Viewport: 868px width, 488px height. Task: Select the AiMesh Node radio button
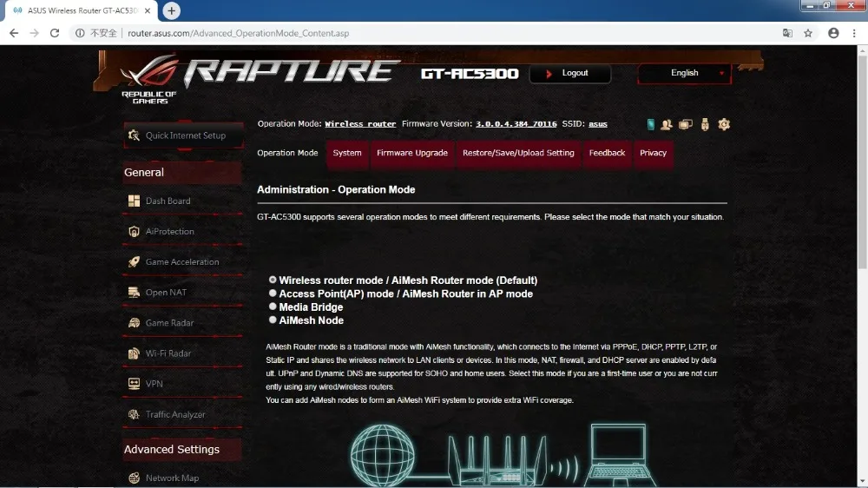[x=273, y=320]
